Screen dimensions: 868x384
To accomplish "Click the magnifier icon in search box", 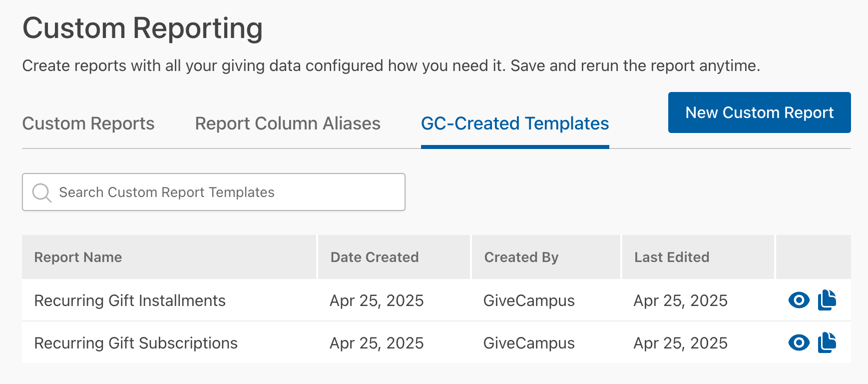I will (41, 192).
